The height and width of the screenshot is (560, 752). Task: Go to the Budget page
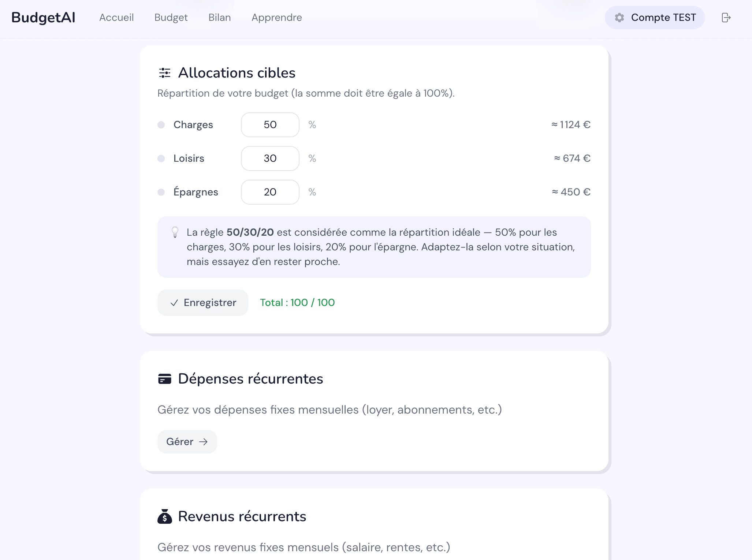point(171,18)
